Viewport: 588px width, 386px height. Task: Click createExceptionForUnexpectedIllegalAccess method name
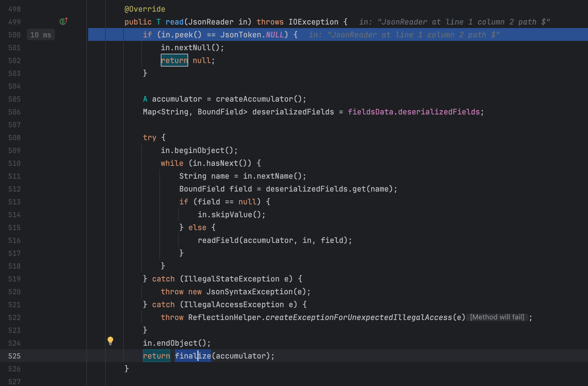click(359, 317)
